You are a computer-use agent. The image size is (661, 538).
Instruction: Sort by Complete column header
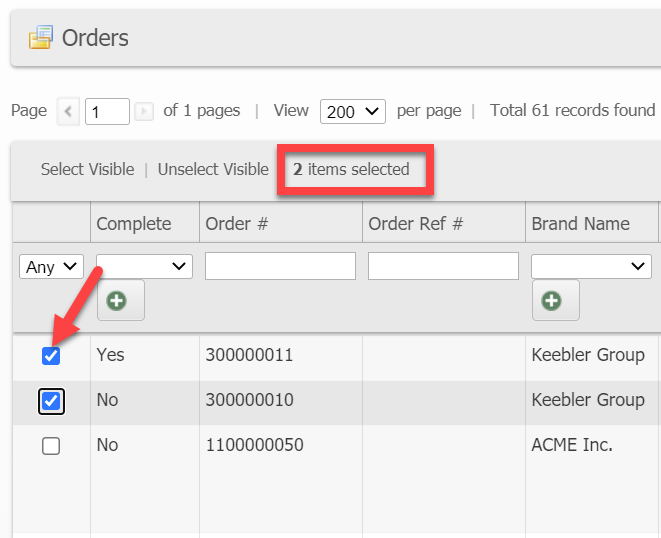coord(134,224)
